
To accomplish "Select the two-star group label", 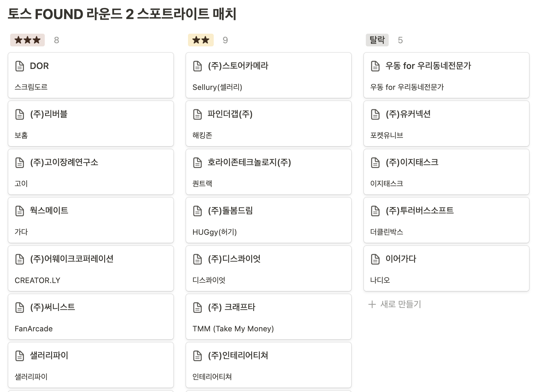I will [201, 40].
